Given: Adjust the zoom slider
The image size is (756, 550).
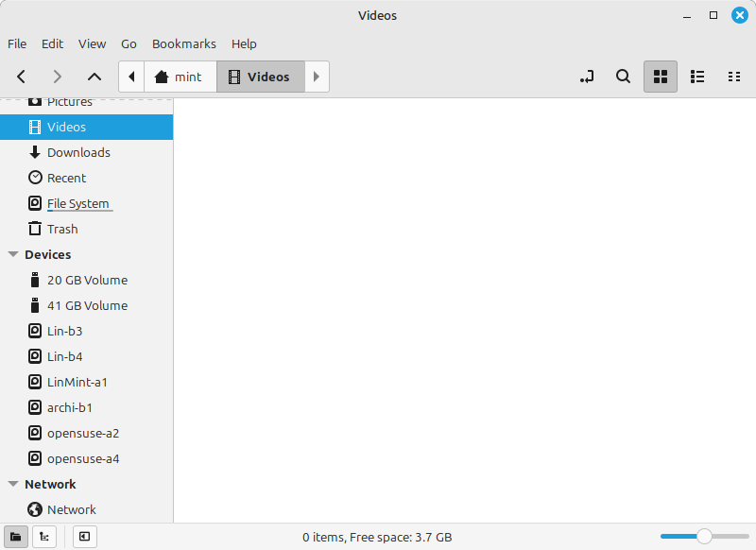Looking at the screenshot, I should tap(704, 536).
